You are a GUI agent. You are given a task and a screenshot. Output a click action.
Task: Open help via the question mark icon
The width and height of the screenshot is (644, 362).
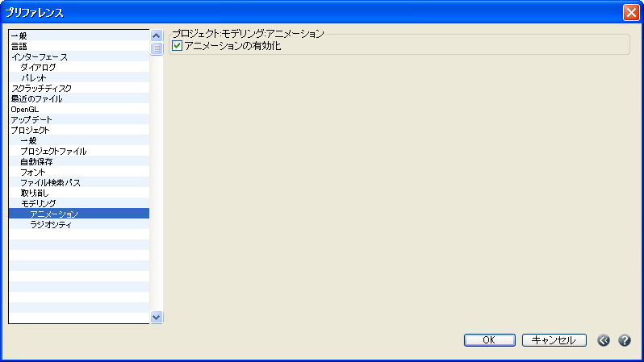[x=625, y=340]
